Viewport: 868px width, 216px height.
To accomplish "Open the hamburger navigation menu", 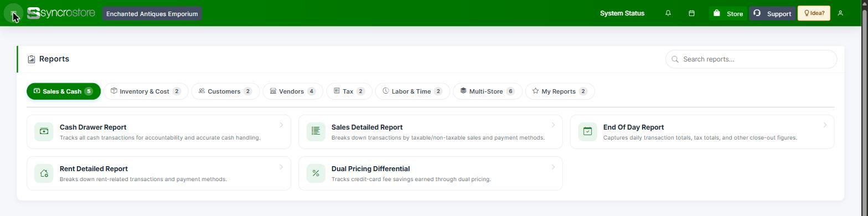I will click(13, 13).
